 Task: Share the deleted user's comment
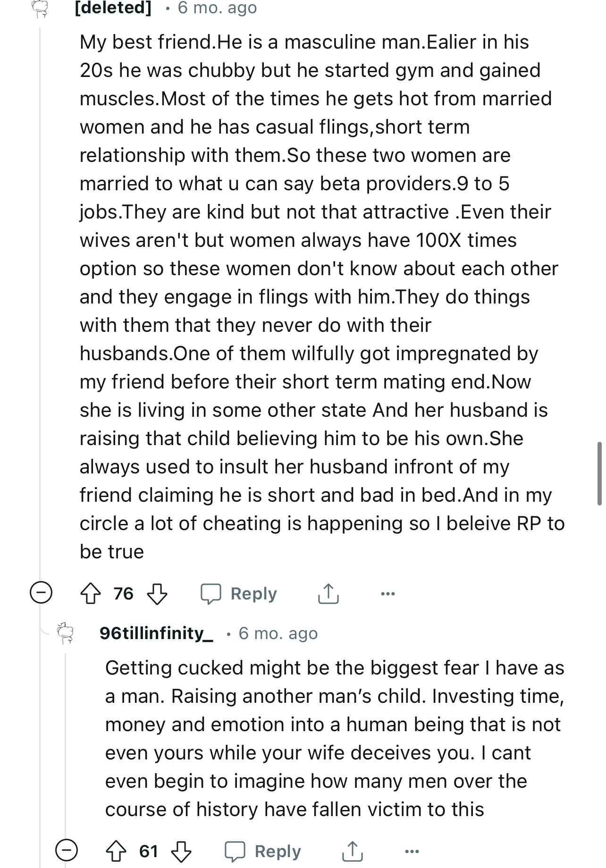tap(328, 594)
